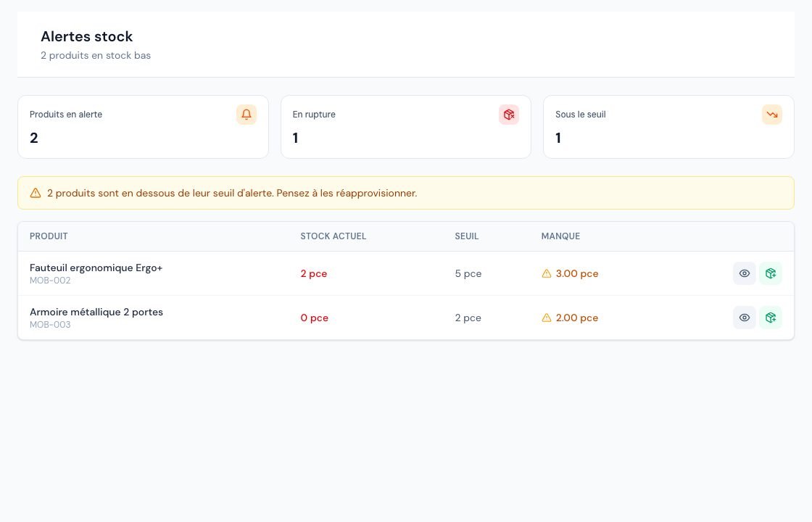Click the downward trend icon in Sous le seuil card
This screenshot has height=522, width=812.
point(772,115)
